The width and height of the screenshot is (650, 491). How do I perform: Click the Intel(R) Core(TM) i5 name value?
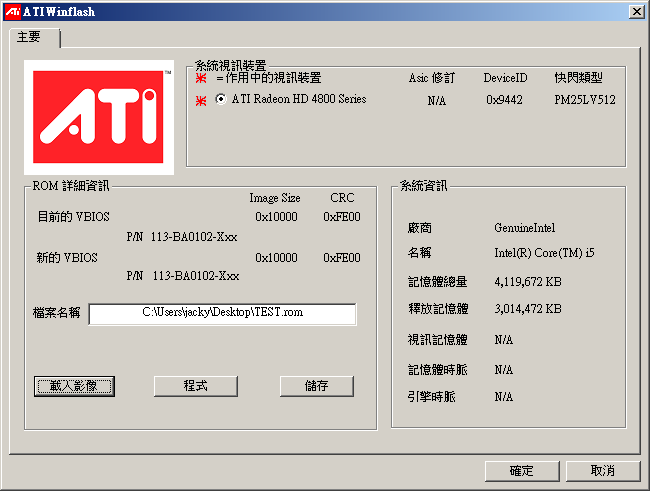[544, 253]
